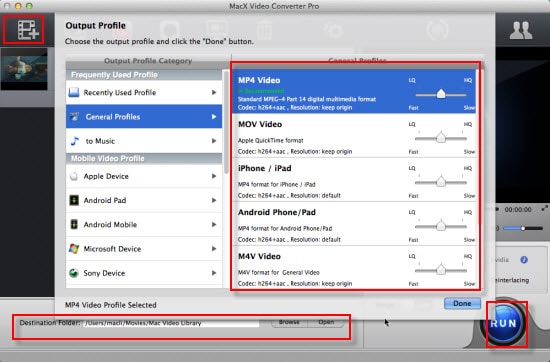This screenshot has height=362, width=550.
Task: Click the Destination Folder path field
Action: point(171,323)
